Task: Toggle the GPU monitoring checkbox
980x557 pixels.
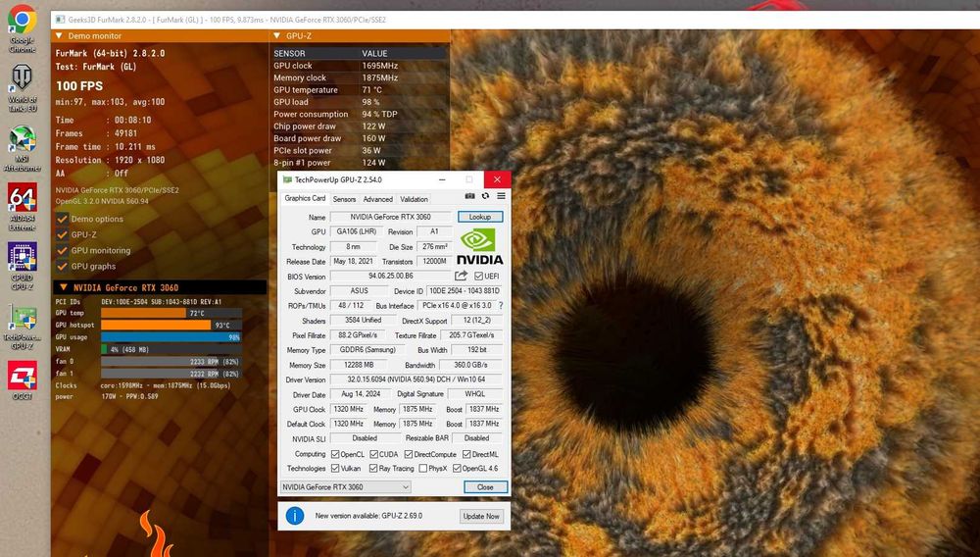Action: (62, 250)
